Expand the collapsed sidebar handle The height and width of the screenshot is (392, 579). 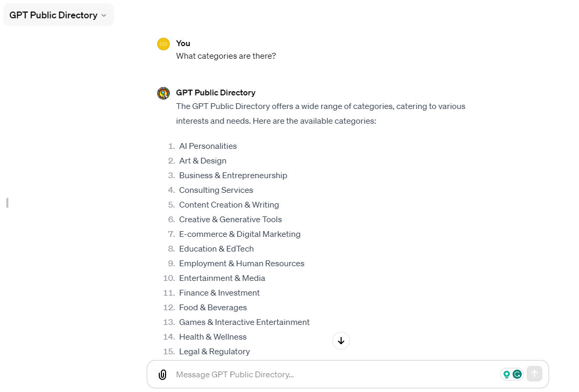pyautogui.click(x=7, y=203)
